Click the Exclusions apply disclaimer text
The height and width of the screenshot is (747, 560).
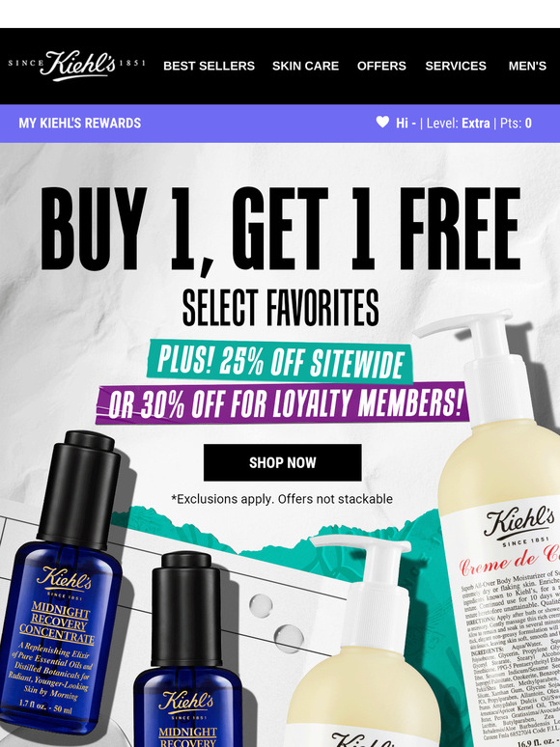[x=282, y=499]
